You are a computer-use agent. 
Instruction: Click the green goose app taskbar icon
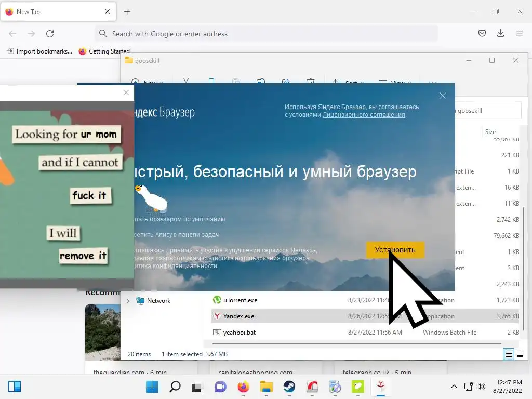[357, 387]
